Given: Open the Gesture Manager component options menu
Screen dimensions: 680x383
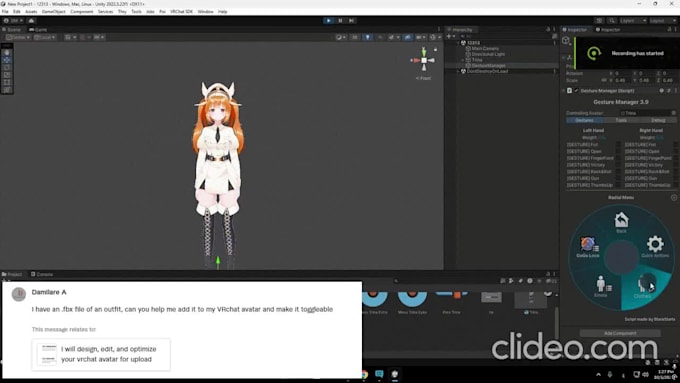Looking at the screenshot, I should point(675,91).
